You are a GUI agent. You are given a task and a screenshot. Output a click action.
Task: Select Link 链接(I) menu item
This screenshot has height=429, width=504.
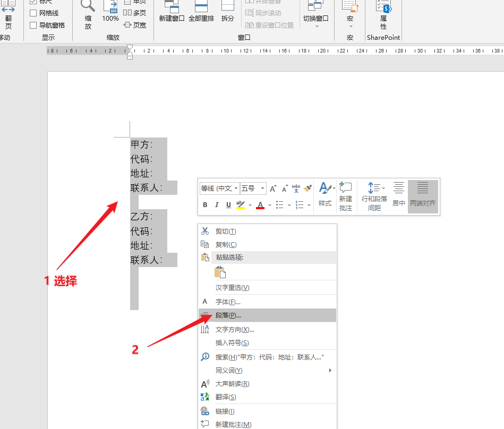click(x=268, y=411)
